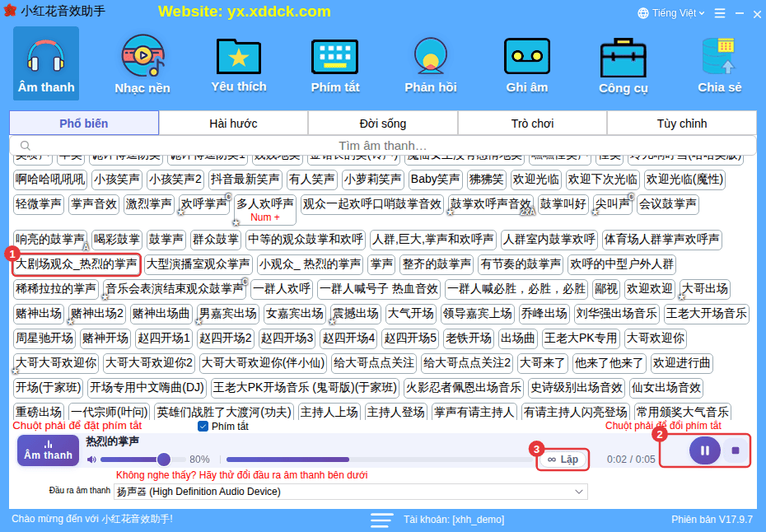Open the hamburger menu in title bar
766x532 pixels.
click(720, 13)
